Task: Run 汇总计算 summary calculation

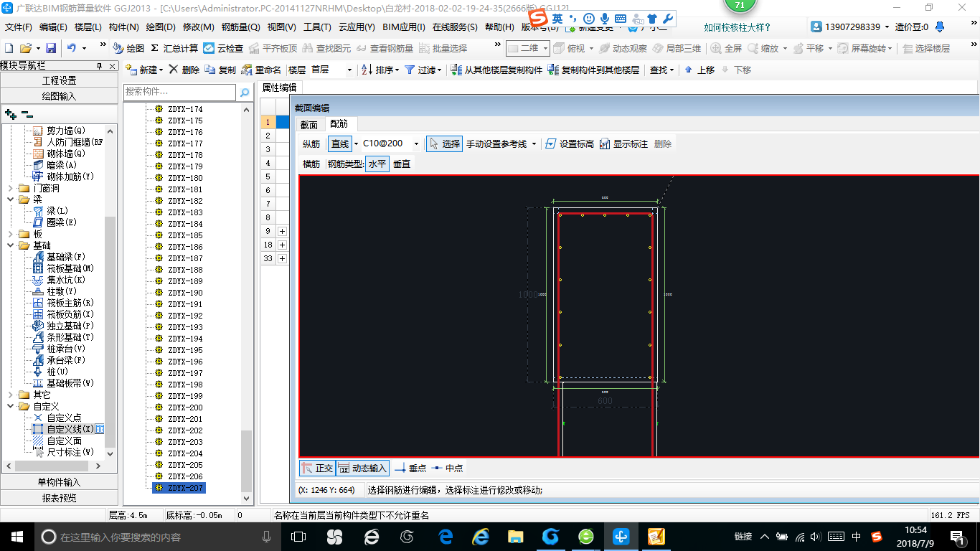Action: pyautogui.click(x=174, y=48)
